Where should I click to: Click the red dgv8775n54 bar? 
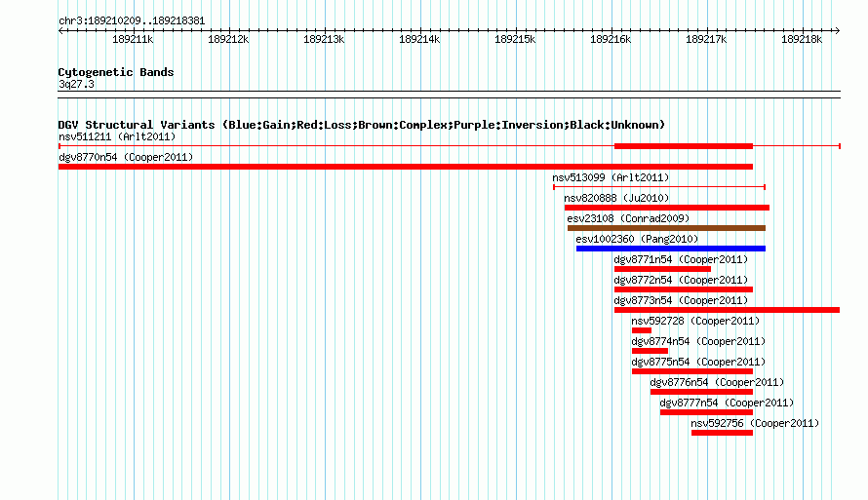click(x=692, y=371)
